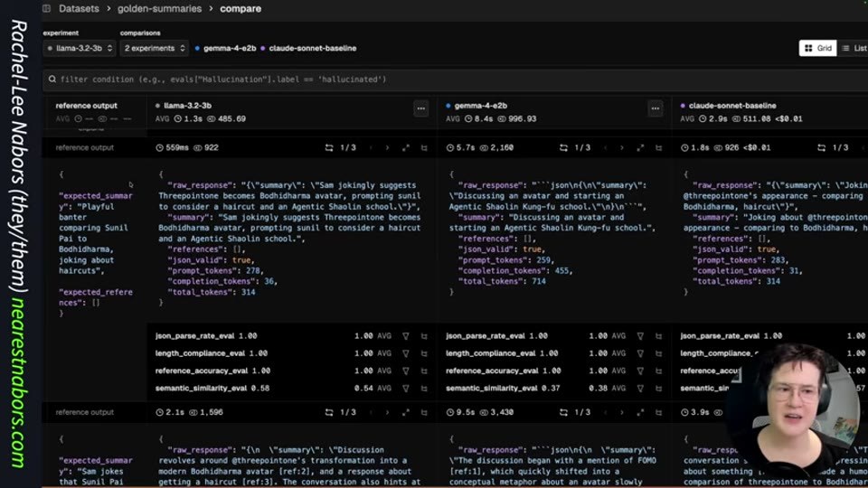Expand the gemma 5.7s output cell fullscreen

(x=640, y=147)
